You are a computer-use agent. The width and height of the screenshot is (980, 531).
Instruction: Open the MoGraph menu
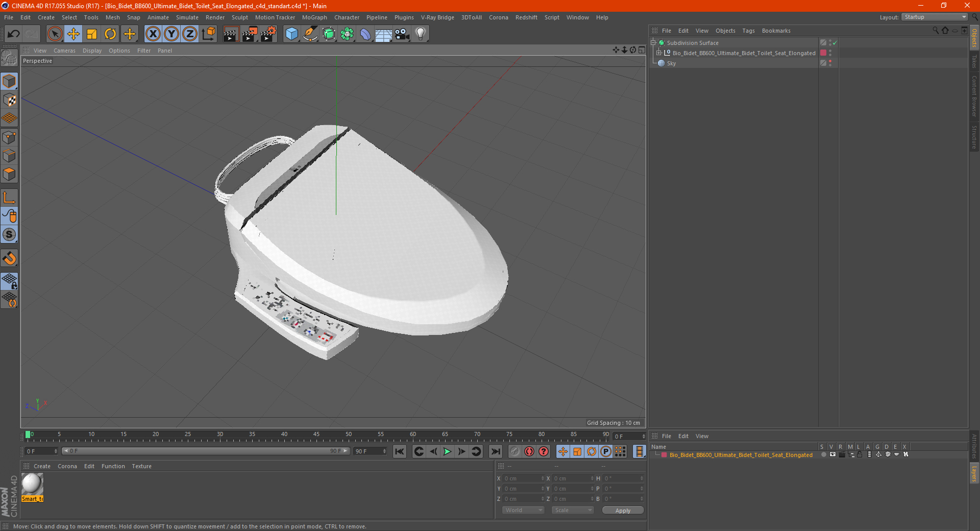314,17
